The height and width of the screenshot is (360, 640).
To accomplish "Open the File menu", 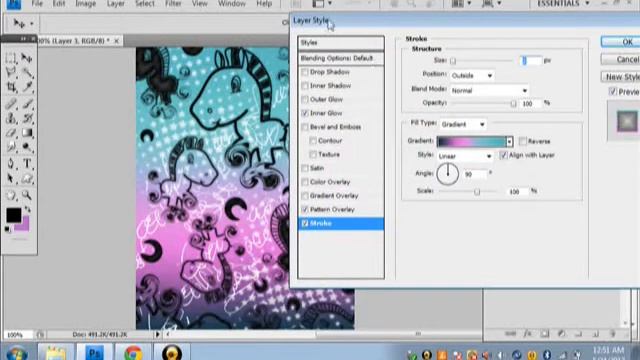I will pos(37,4).
